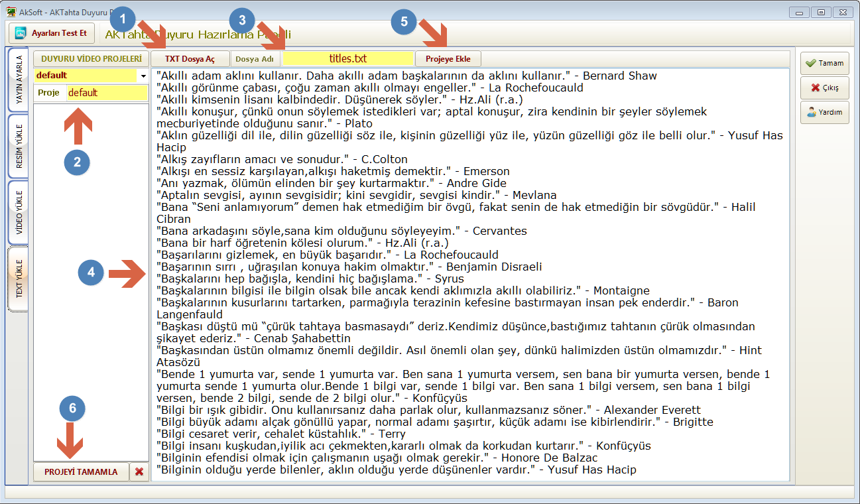
Task: Click the Mevlana quote line
Action: (356, 195)
